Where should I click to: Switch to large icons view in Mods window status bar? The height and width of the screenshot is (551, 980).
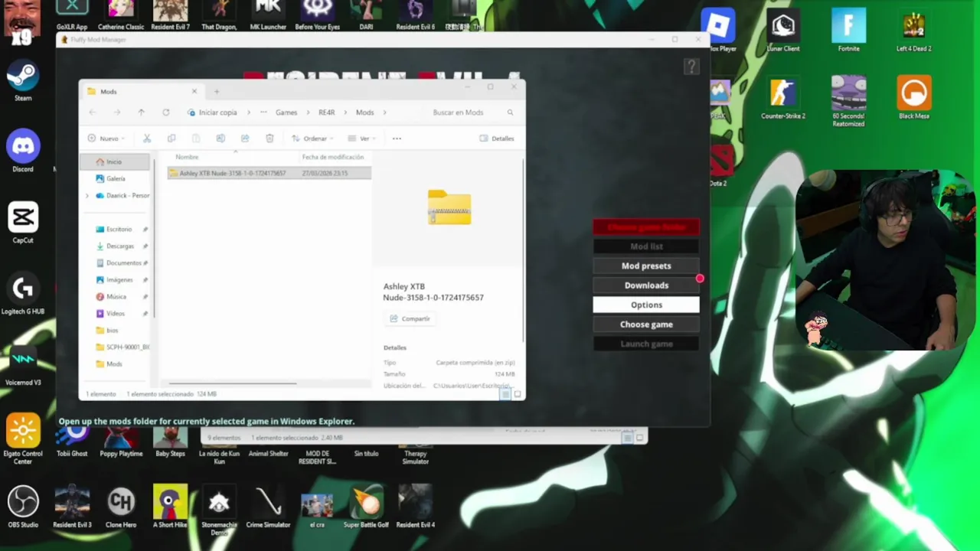pos(518,394)
